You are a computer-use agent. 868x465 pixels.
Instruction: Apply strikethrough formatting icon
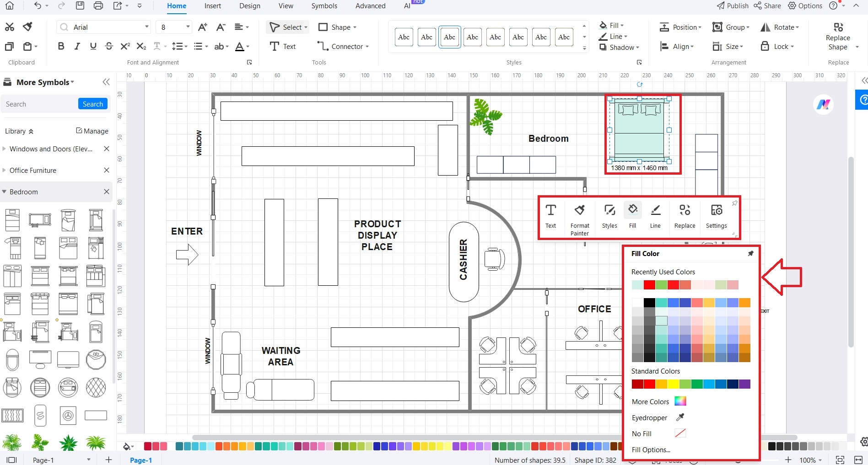[109, 46]
